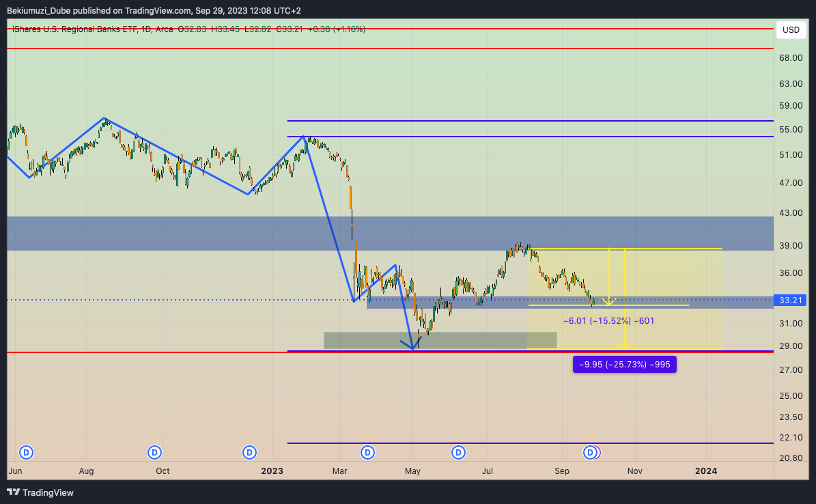Screen dimensions: 816x504
Task: Click the 27.00 price axis label
Action: coord(791,370)
